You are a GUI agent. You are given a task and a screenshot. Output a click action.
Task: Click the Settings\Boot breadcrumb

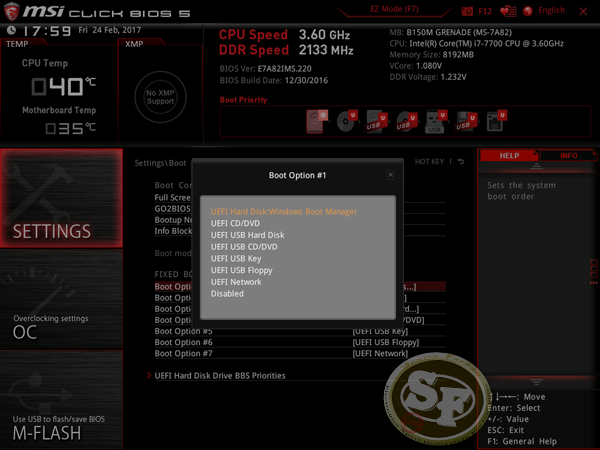[160, 163]
